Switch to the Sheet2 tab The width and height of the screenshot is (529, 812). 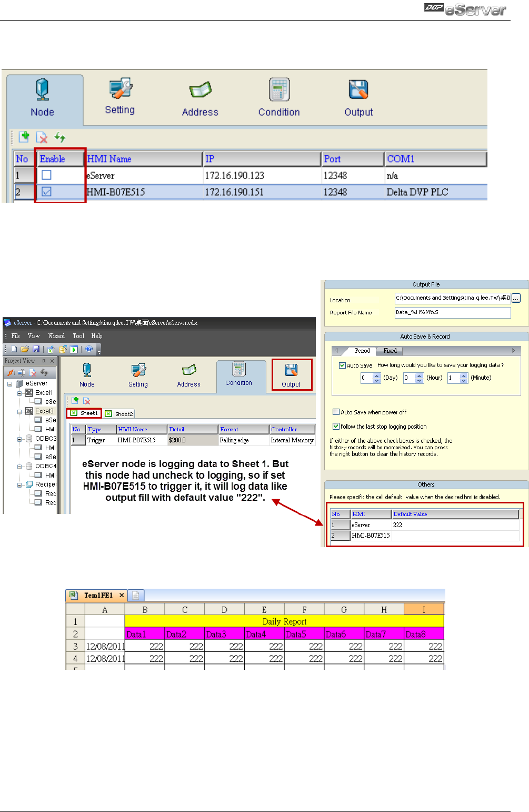tap(119, 414)
